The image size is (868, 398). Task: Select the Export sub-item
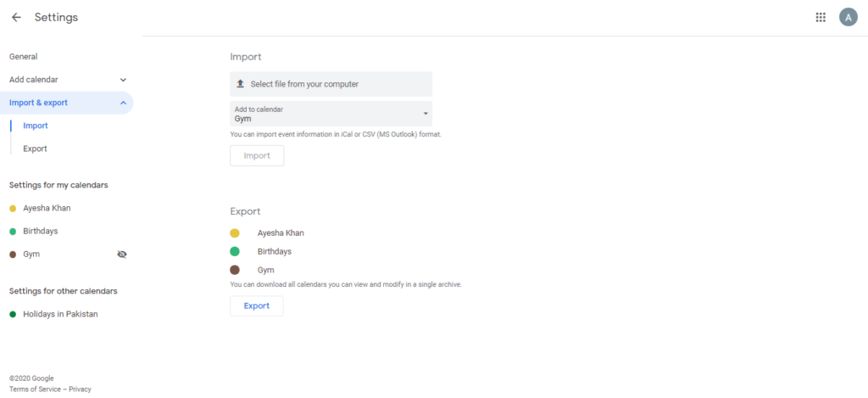(x=35, y=149)
